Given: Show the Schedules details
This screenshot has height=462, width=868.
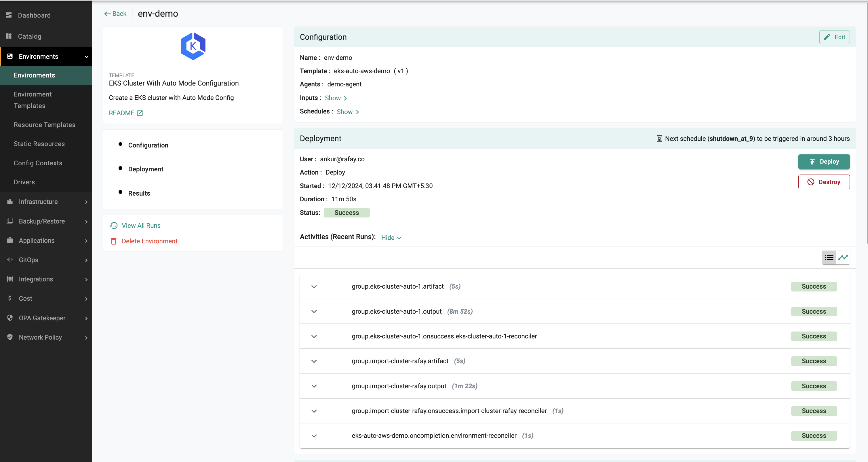Looking at the screenshot, I should [348, 112].
